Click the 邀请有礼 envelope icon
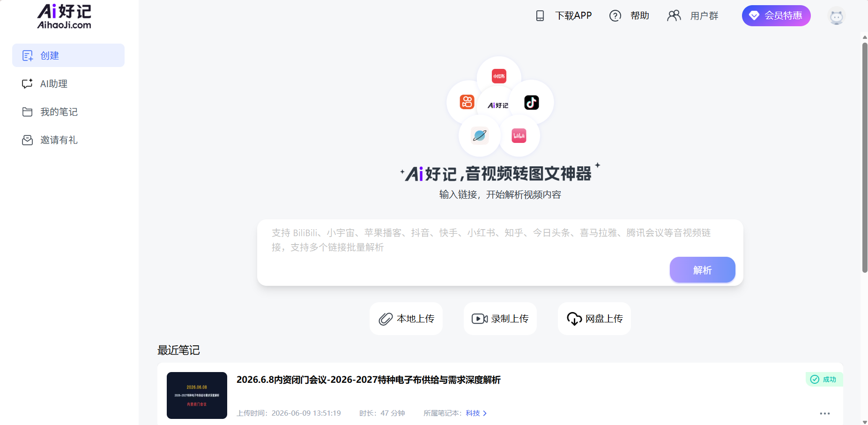Screen dimensions: 868x425 tap(28, 140)
